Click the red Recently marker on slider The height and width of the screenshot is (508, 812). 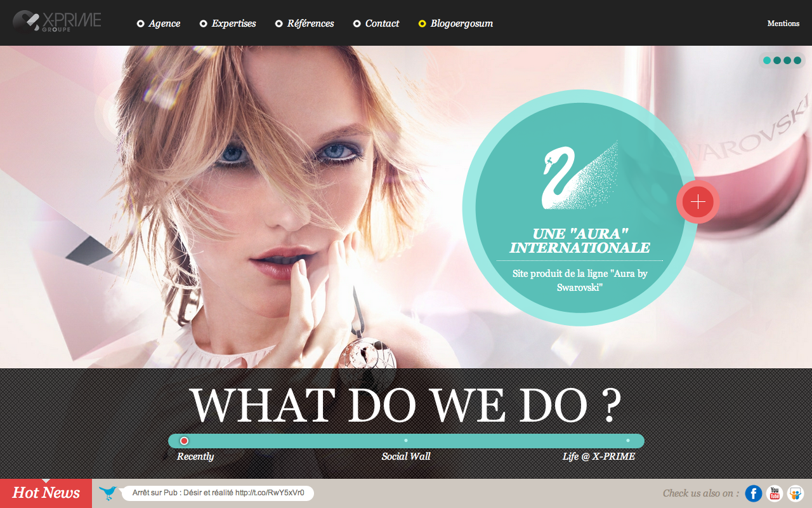point(184,441)
